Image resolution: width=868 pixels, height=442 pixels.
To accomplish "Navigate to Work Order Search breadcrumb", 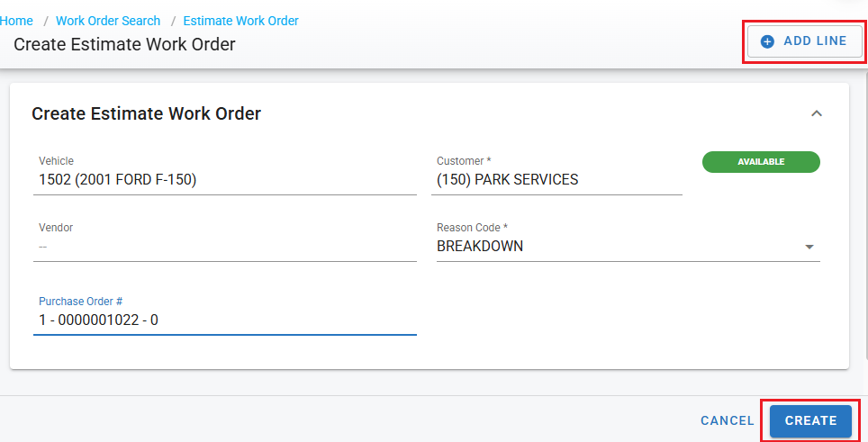I will [108, 21].
